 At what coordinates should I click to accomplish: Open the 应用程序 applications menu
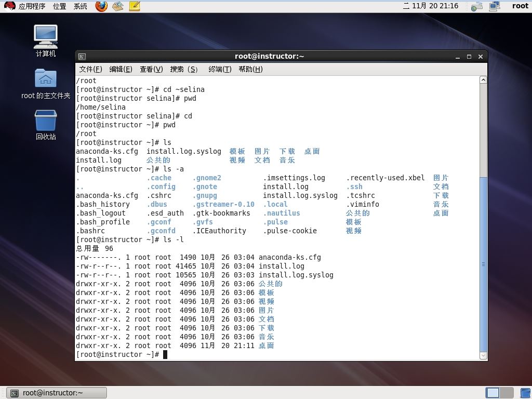32,6
